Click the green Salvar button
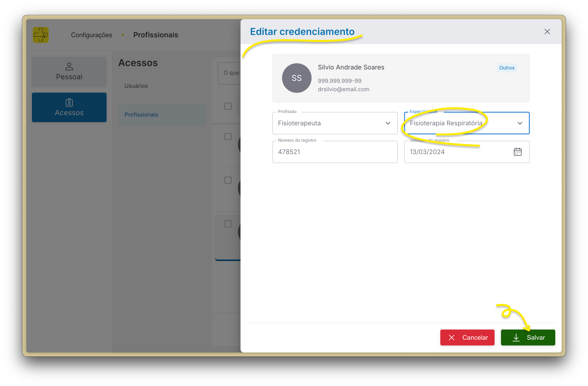Image resolution: width=588 pixels, height=386 pixels. [528, 337]
